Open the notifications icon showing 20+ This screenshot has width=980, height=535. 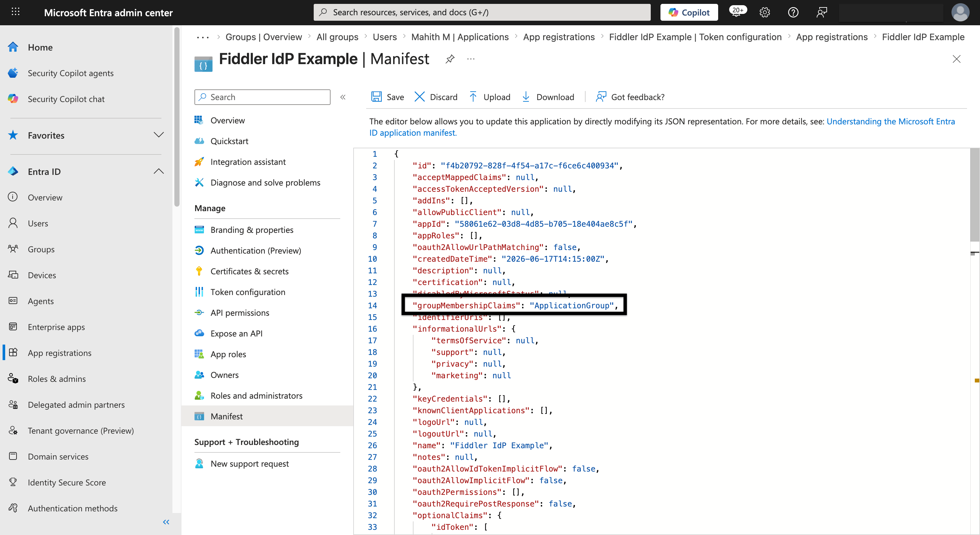click(x=737, y=11)
